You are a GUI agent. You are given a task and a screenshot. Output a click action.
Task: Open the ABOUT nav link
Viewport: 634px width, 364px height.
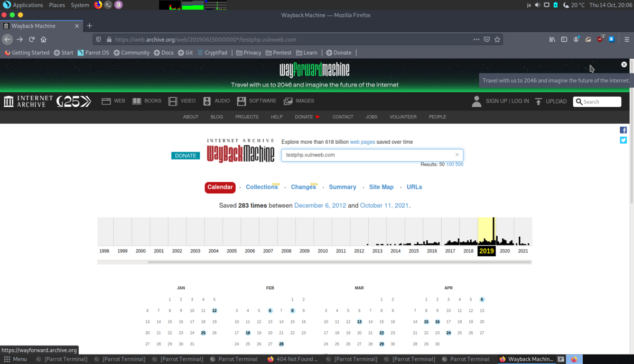[x=191, y=117]
